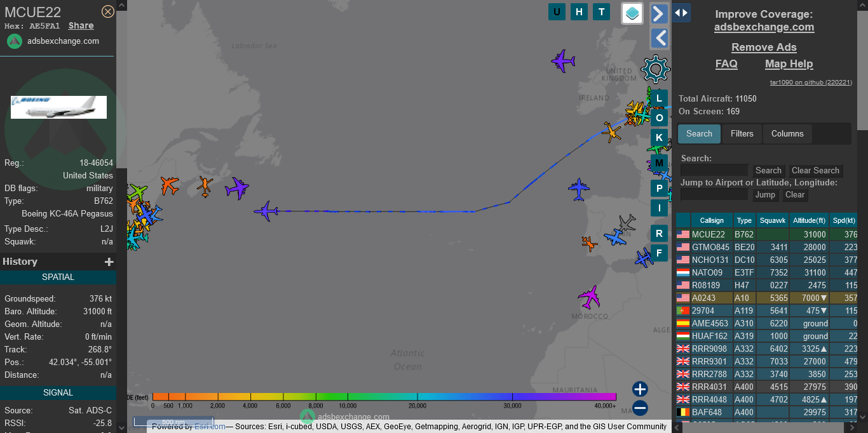Toggle the U map button
The image size is (868, 433).
(x=557, y=11)
